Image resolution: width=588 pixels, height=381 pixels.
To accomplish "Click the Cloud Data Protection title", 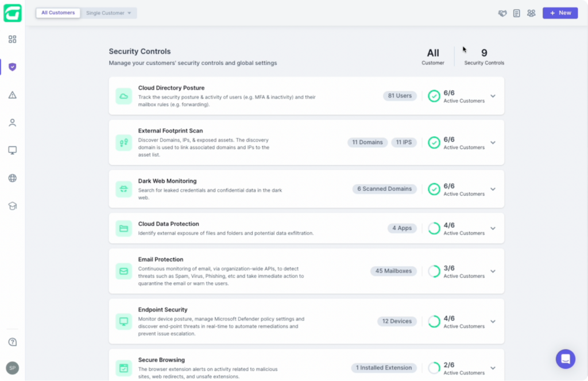I will (168, 224).
